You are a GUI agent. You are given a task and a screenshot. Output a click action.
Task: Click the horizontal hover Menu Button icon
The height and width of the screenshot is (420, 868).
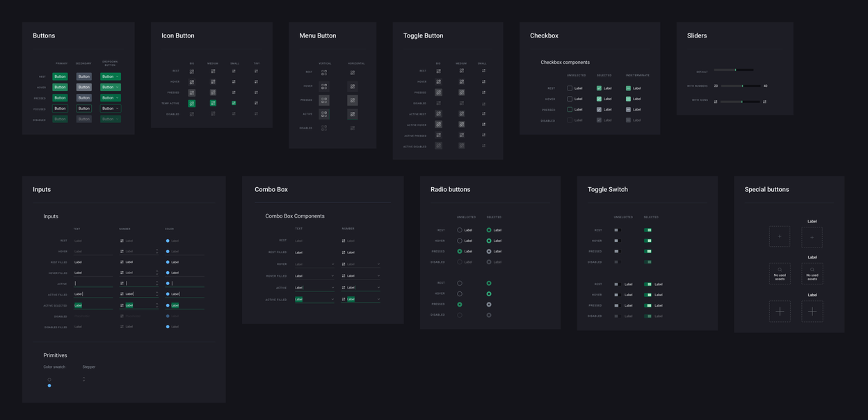pyautogui.click(x=353, y=86)
